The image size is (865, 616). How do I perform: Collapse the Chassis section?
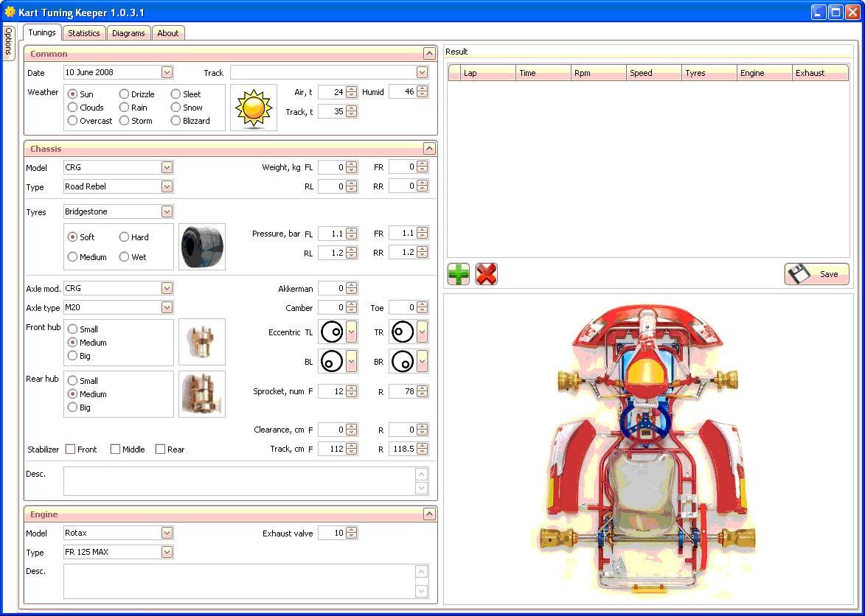429,149
